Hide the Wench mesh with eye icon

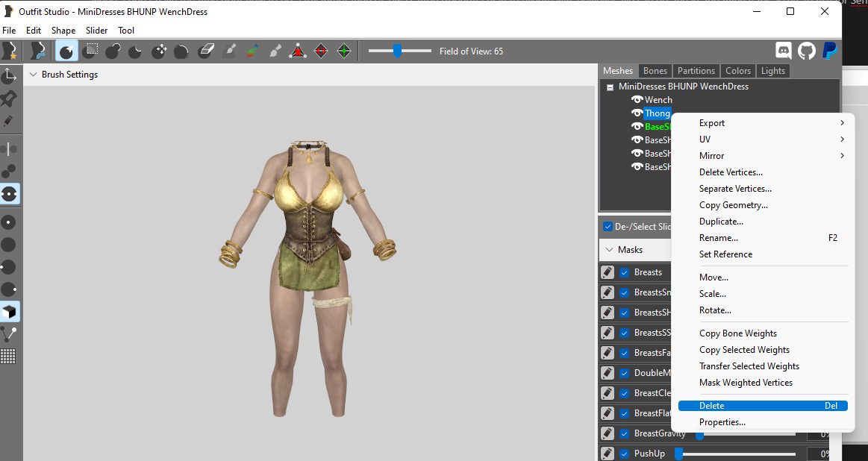(637, 100)
